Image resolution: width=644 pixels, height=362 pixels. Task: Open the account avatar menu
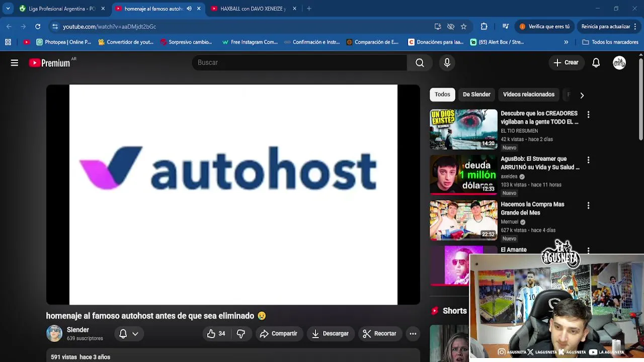tap(619, 63)
